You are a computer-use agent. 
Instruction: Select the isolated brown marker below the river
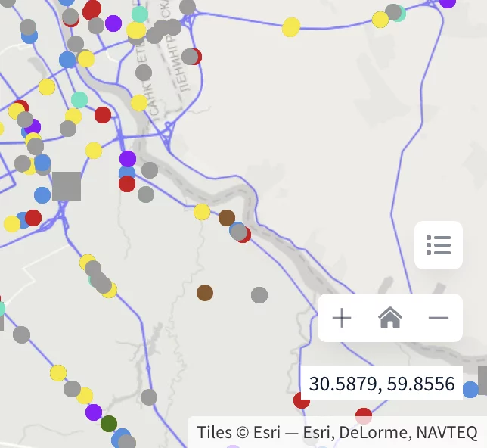pos(205,293)
